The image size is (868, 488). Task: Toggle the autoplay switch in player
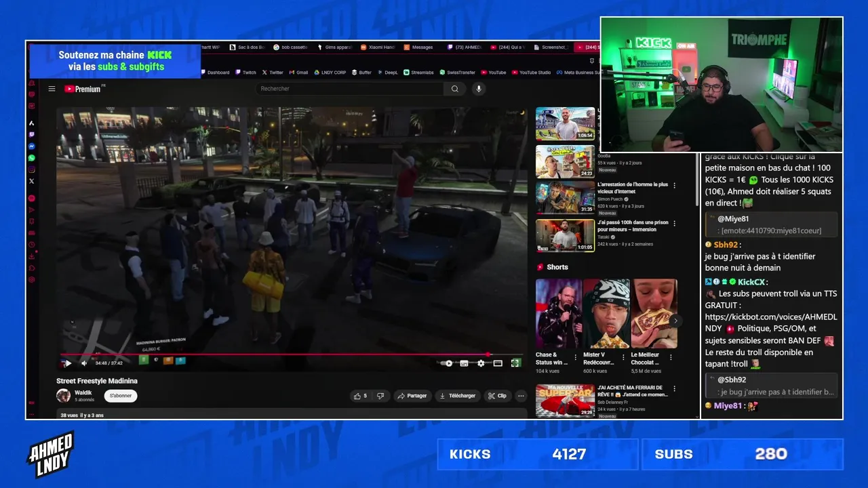447,363
